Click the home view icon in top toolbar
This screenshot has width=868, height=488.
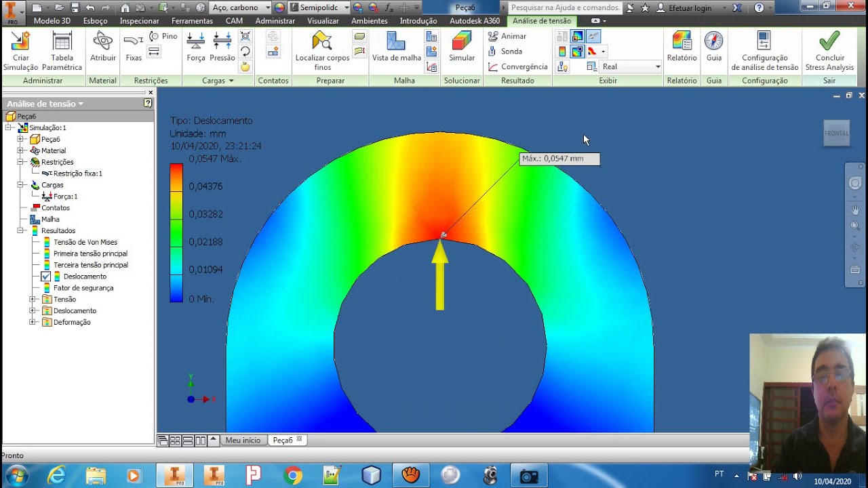point(125,8)
